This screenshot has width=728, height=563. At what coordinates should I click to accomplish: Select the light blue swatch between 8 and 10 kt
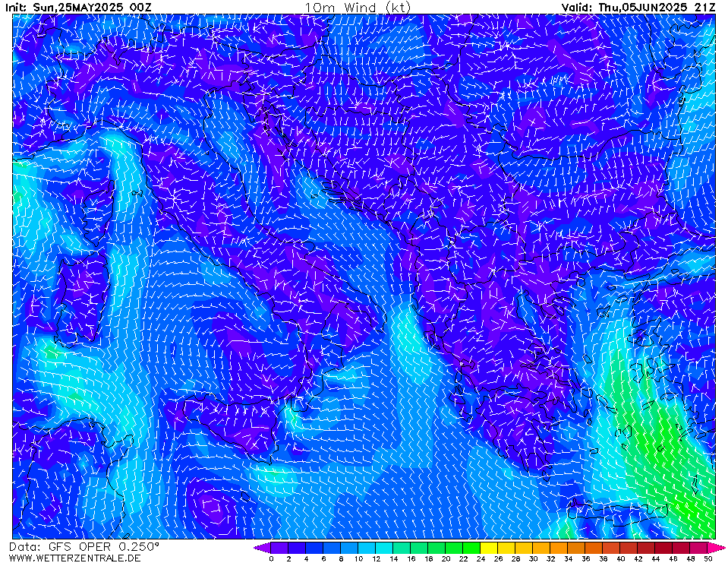(350, 548)
